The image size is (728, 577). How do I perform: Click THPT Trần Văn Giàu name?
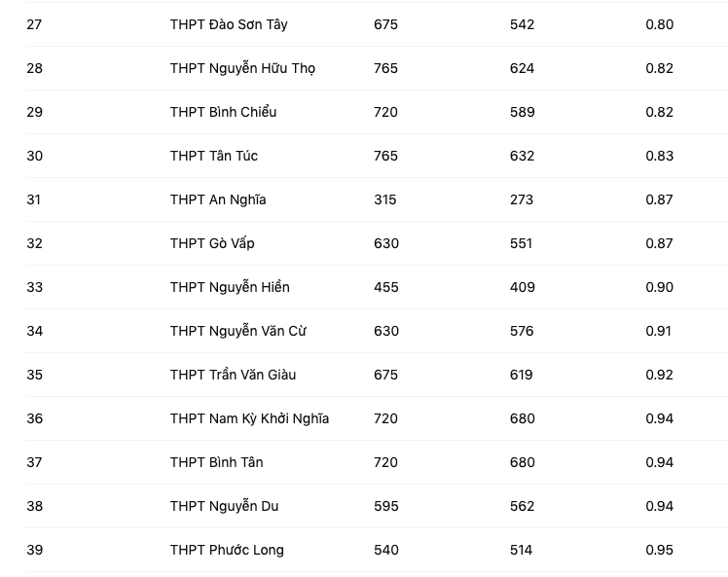pyautogui.click(x=233, y=375)
